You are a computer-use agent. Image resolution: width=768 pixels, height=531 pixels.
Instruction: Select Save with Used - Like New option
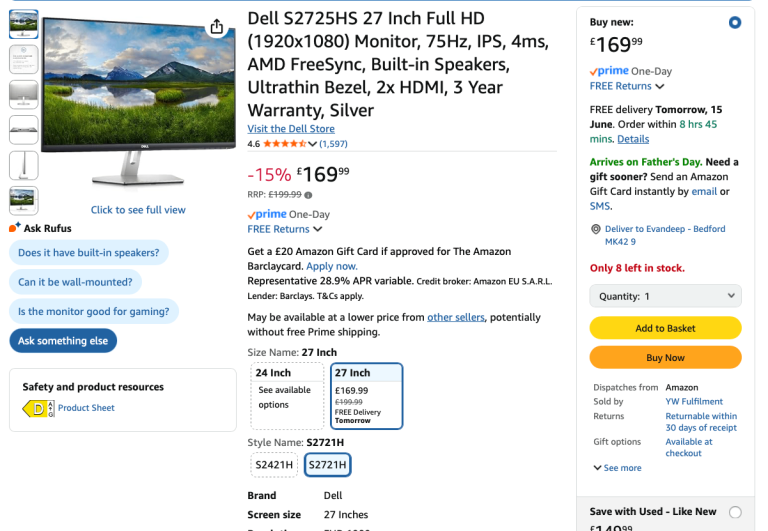point(735,512)
